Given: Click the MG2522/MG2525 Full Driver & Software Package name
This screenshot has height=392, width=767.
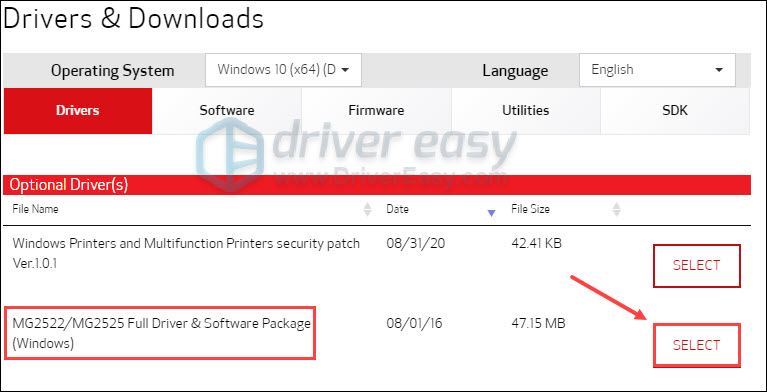Looking at the screenshot, I should click(x=161, y=333).
